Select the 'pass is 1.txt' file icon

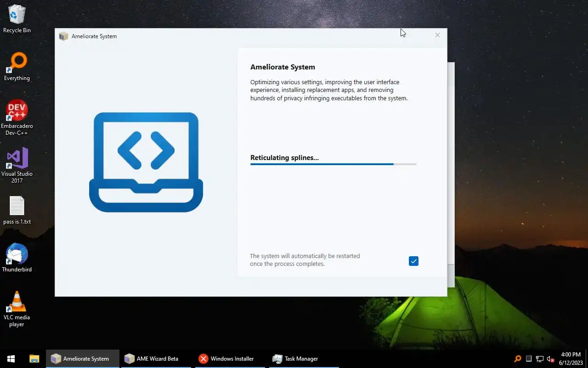17,210
